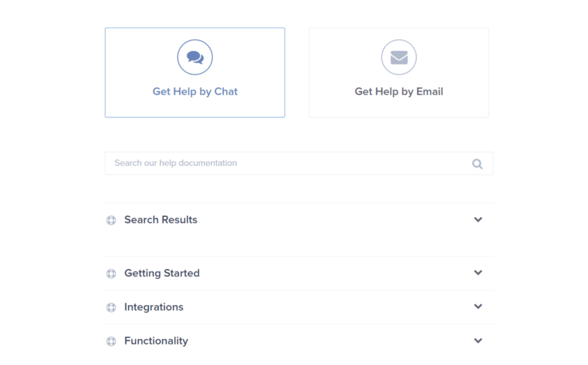This screenshot has height=365, width=588.
Task: Expand Getting Started using its chevron
Action: 478,272
